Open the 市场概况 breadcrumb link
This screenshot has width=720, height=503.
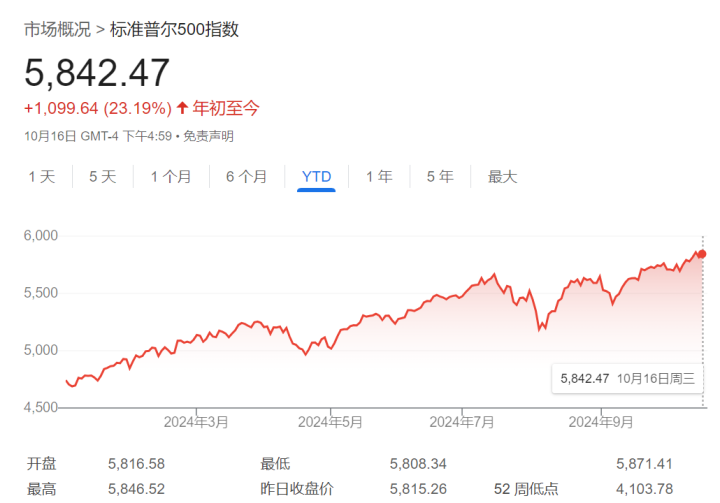pyautogui.click(x=58, y=29)
